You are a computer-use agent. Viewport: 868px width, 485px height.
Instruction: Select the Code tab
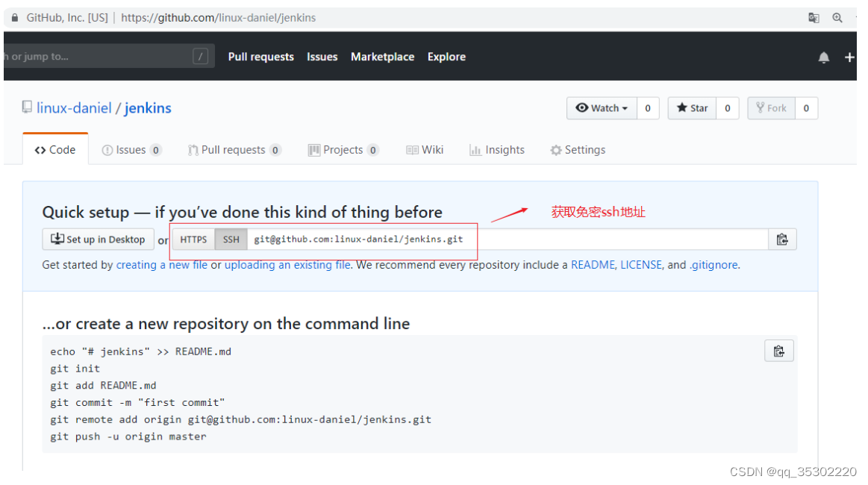click(x=55, y=149)
